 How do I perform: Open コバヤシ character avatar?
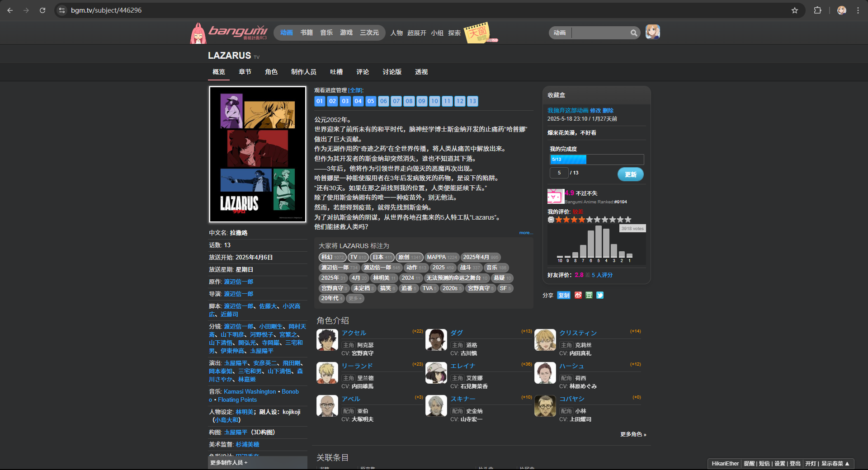click(545, 406)
